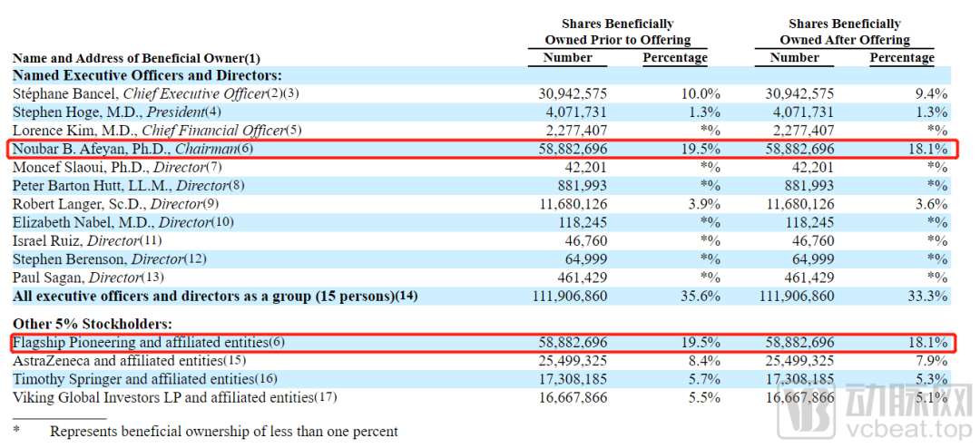Click the Other 5% Stockholders heading
Screen dimensions: 980x448
pos(92,325)
